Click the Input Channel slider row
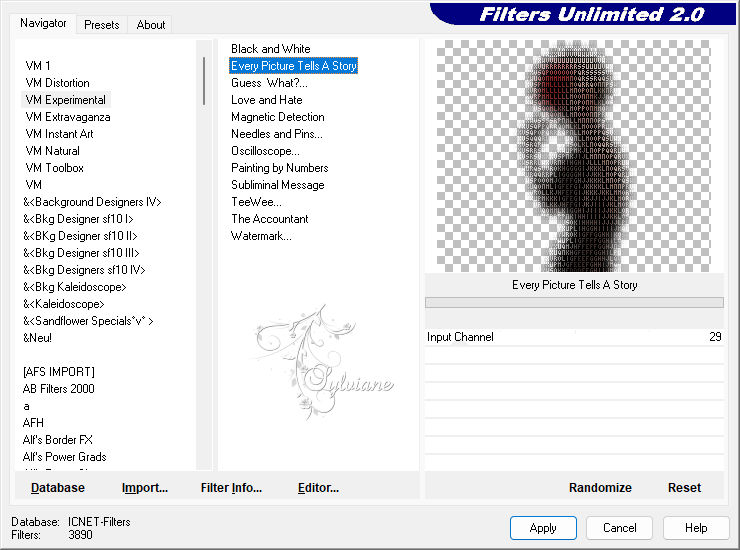740x550 pixels. (574, 337)
